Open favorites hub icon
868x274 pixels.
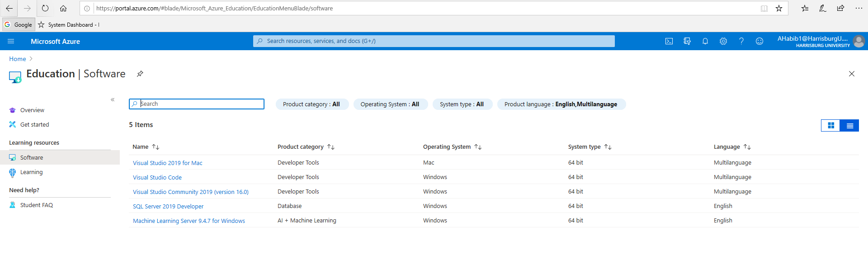click(805, 8)
